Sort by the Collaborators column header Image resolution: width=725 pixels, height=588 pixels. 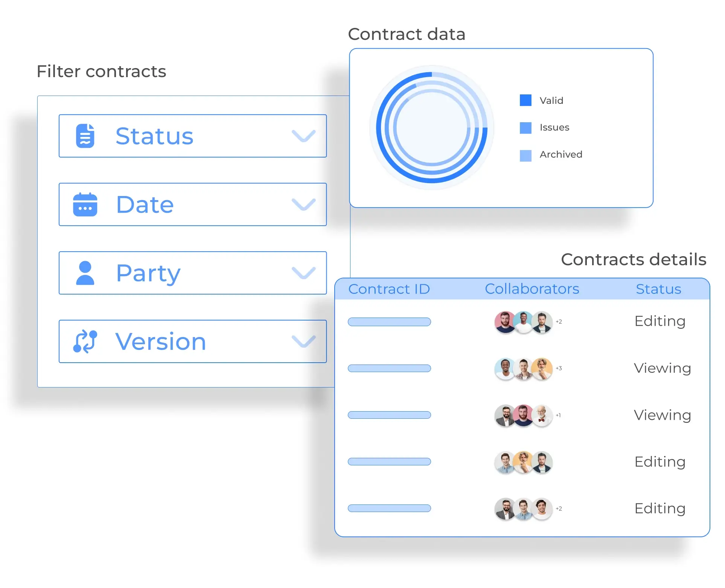[532, 289]
